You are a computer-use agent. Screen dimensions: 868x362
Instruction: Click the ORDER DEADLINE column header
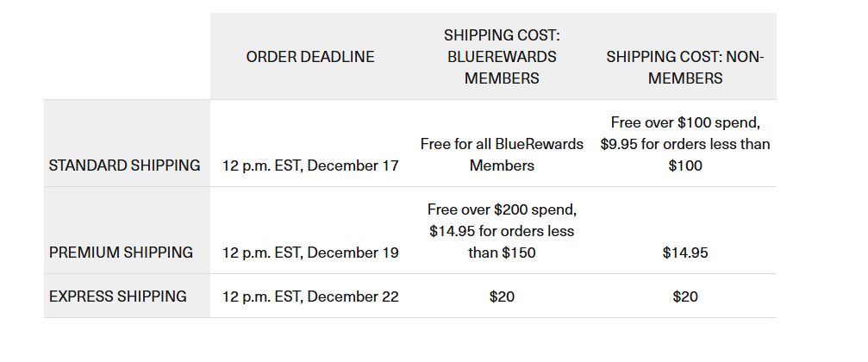click(310, 57)
